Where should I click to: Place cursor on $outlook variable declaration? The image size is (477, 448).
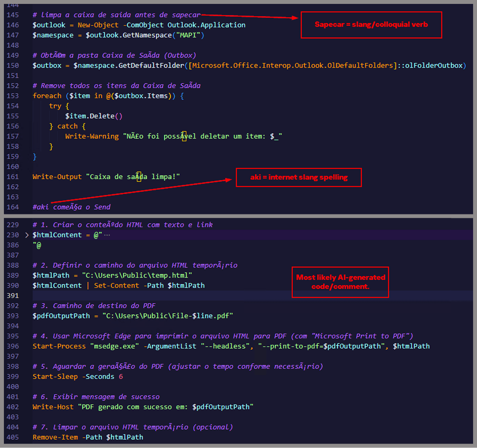pyautogui.click(x=49, y=25)
